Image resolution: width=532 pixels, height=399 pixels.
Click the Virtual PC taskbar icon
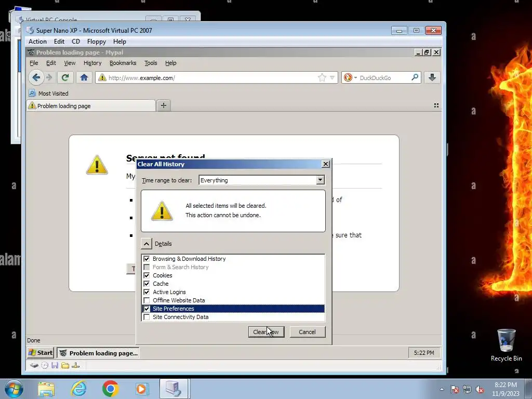(174, 389)
